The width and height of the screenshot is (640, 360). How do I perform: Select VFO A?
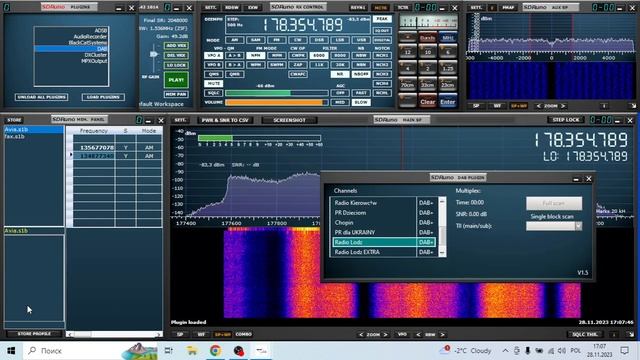pos(213,55)
